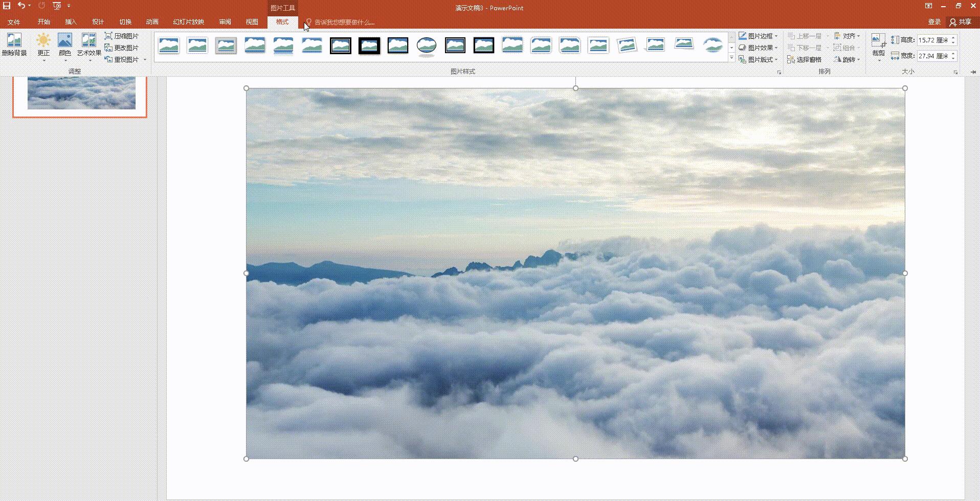Open 艺术效果 (Artistic Effects) gallery
This screenshot has width=980, height=501.
tap(89, 41)
